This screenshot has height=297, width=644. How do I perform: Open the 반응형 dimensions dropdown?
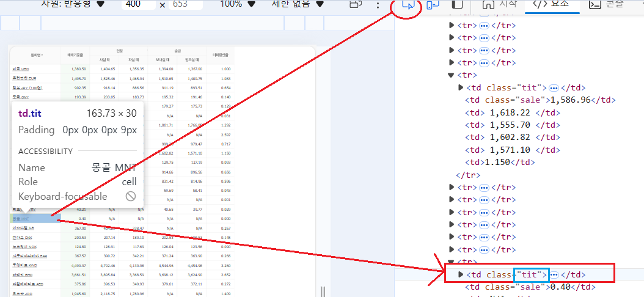click(x=73, y=4)
